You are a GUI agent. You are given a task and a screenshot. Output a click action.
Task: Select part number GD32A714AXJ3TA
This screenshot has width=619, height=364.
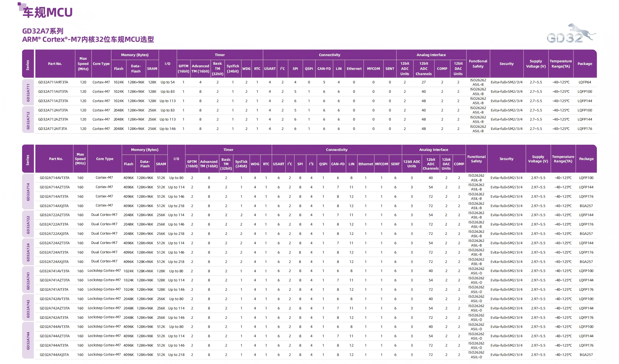(x=54, y=206)
